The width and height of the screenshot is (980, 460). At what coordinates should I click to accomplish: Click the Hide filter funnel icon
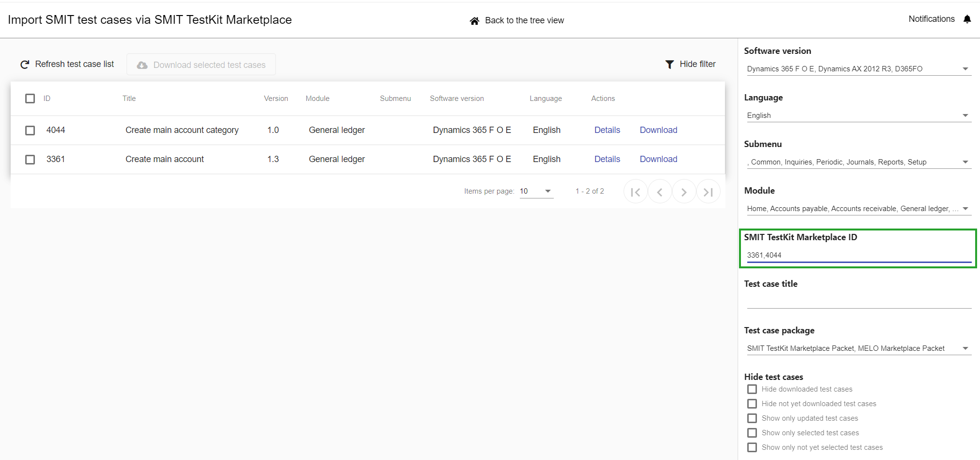[x=669, y=65]
